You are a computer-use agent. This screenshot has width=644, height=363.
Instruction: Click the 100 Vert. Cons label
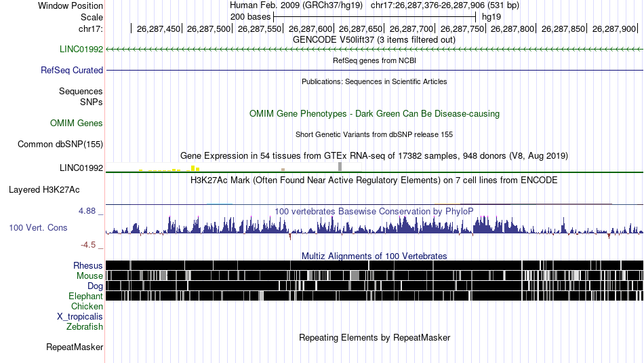(x=38, y=228)
